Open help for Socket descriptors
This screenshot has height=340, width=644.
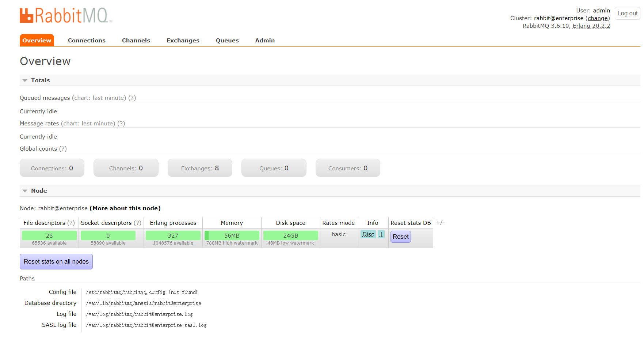137,223
